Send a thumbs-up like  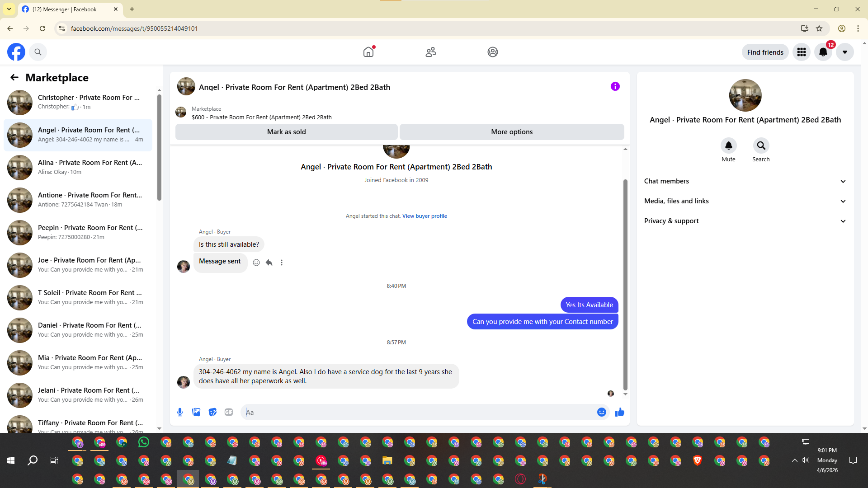(x=620, y=412)
